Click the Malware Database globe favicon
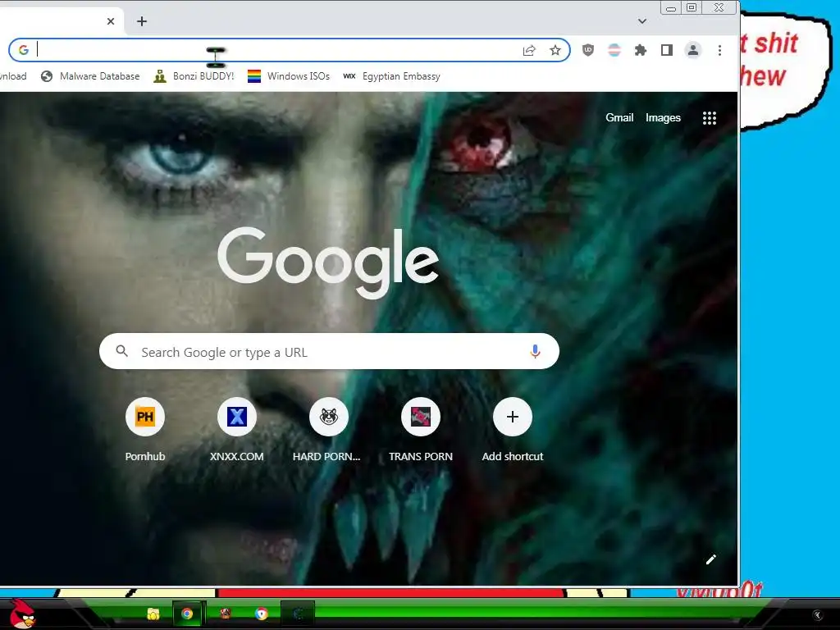 click(x=47, y=76)
